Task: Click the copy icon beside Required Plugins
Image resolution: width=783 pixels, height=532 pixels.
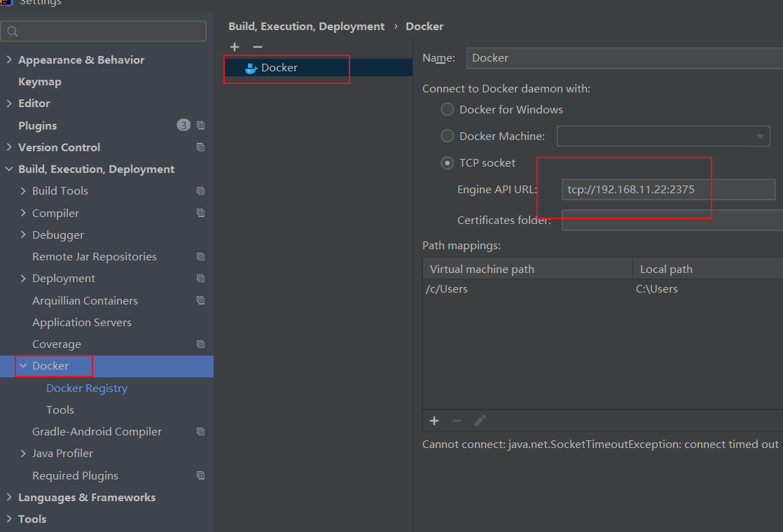Action: [x=201, y=475]
